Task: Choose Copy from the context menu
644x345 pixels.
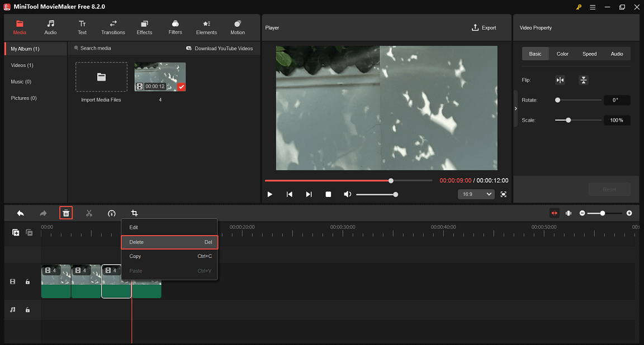Action: pos(169,256)
